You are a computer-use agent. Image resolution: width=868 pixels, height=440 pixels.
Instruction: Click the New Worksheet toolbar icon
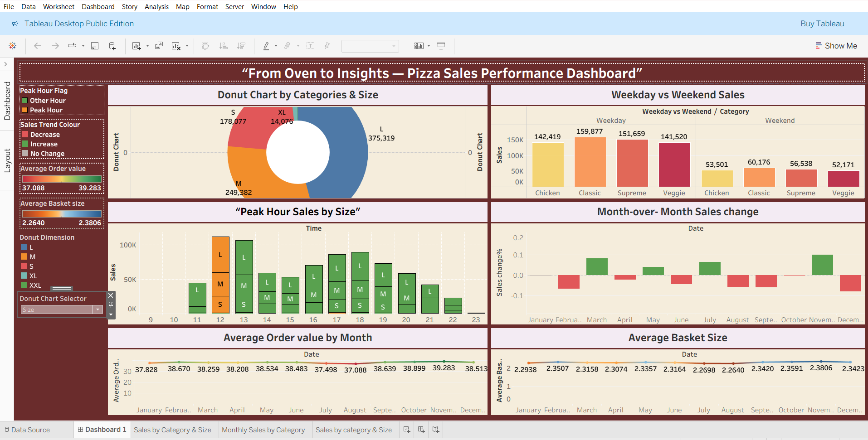(x=137, y=46)
